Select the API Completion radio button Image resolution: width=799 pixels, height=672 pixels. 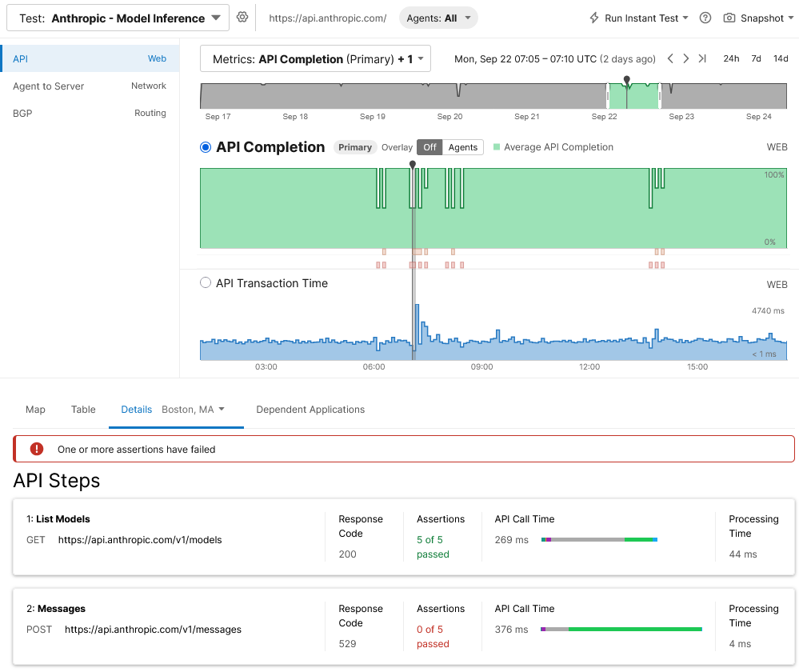(x=206, y=147)
